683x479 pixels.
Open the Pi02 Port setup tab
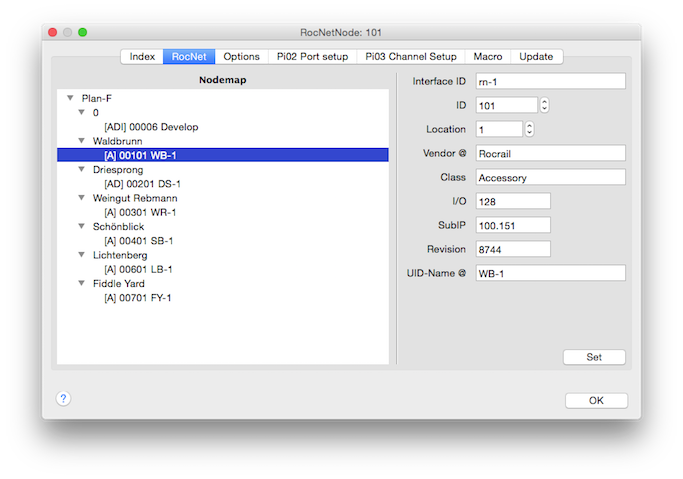click(312, 57)
